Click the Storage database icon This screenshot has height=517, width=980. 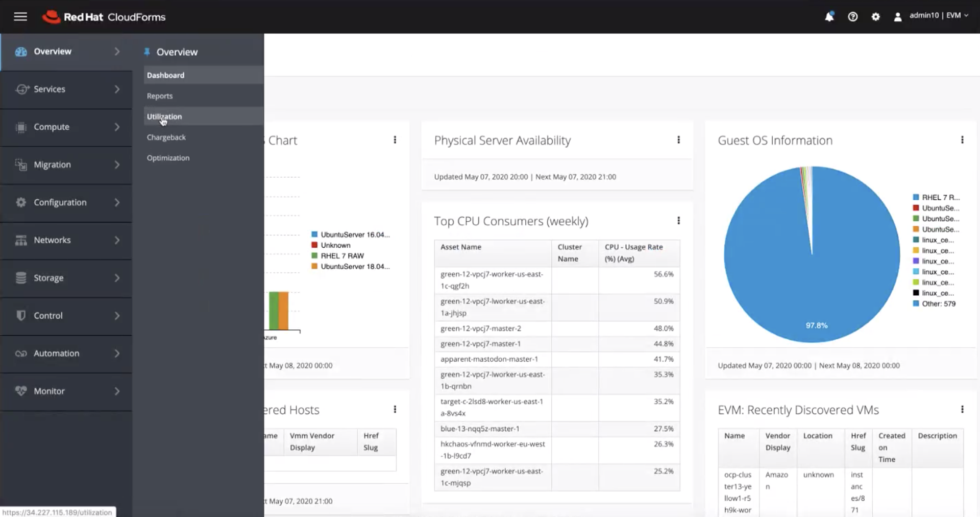coord(21,278)
